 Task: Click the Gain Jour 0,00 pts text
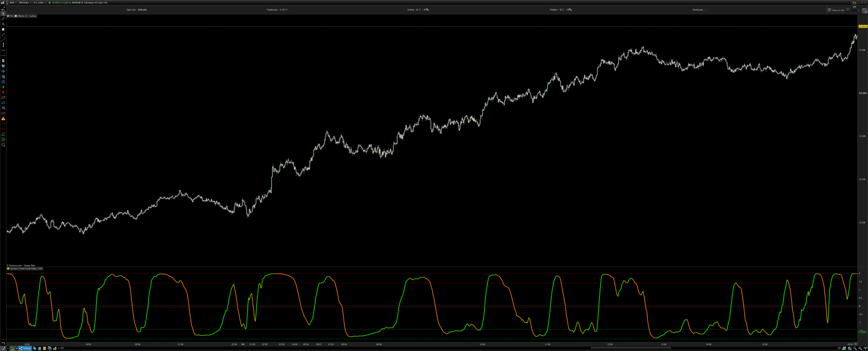[x=137, y=10]
